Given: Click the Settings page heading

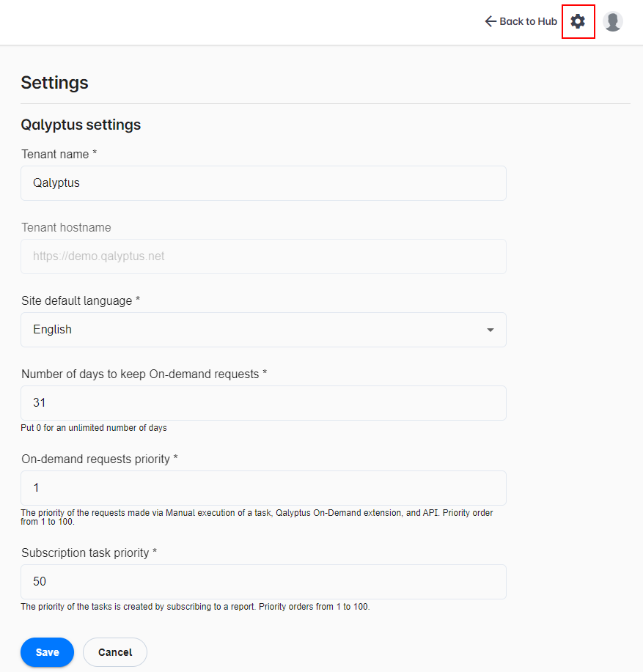Looking at the screenshot, I should click(x=54, y=83).
